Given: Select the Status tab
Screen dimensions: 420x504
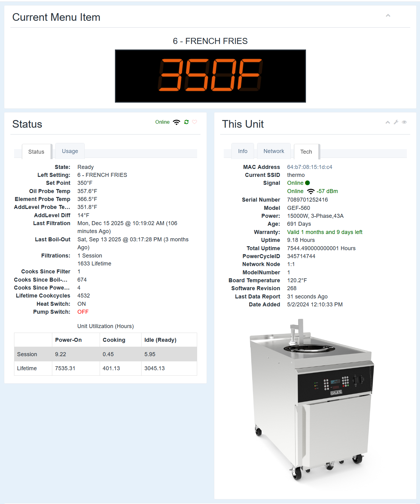Looking at the screenshot, I should coord(36,152).
